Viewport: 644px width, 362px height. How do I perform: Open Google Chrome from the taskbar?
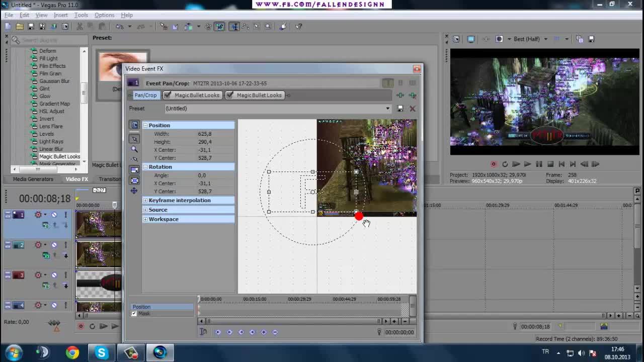pyautogui.click(x=72, y=352)
